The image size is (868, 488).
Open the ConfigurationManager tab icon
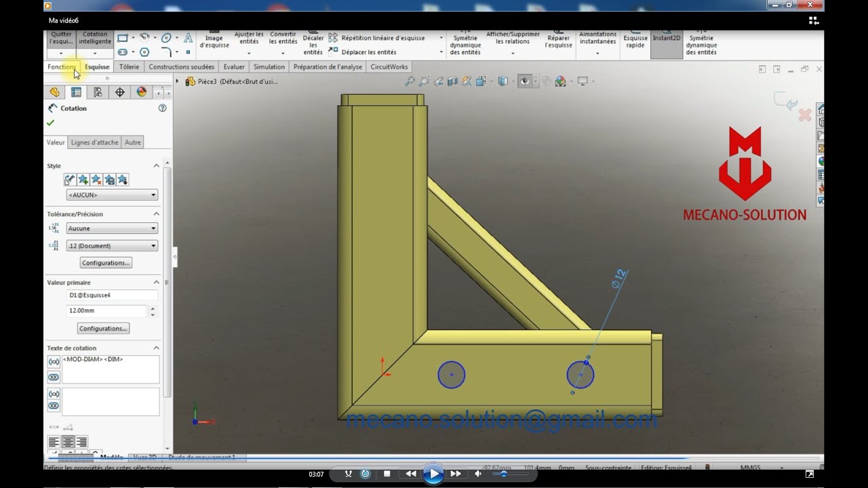tap(98, 92)
